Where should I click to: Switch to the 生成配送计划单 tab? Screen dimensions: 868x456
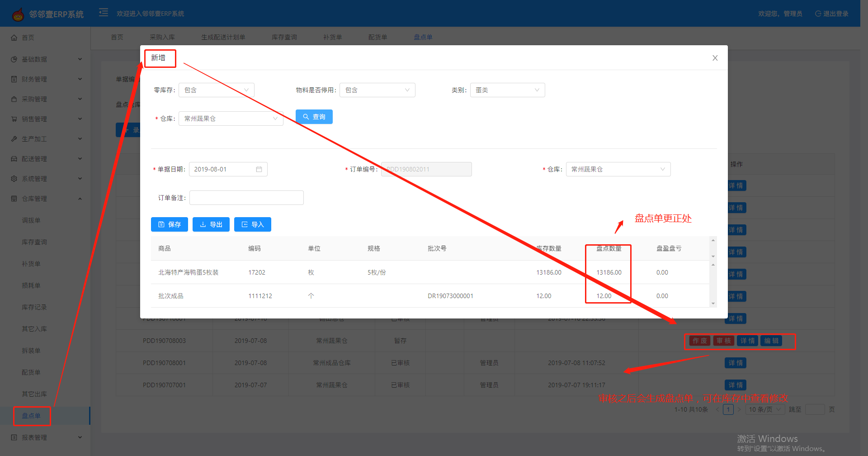[223, 37]
